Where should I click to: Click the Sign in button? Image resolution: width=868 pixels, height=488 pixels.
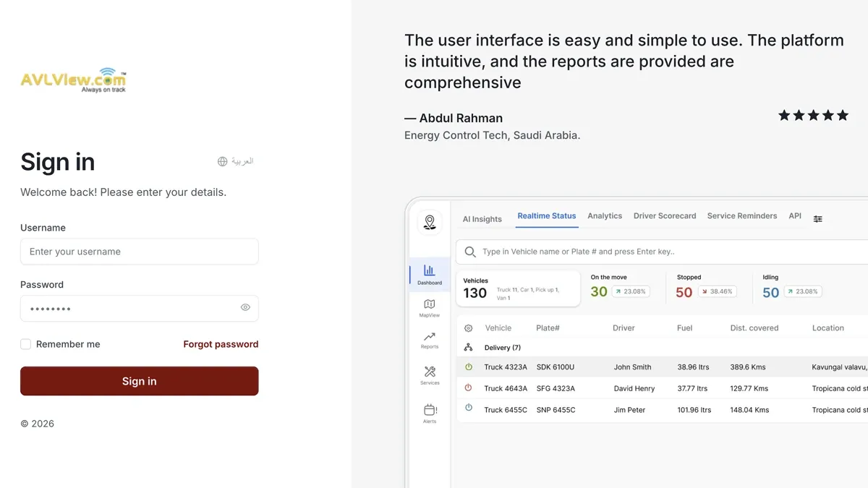tap(140, 381)
